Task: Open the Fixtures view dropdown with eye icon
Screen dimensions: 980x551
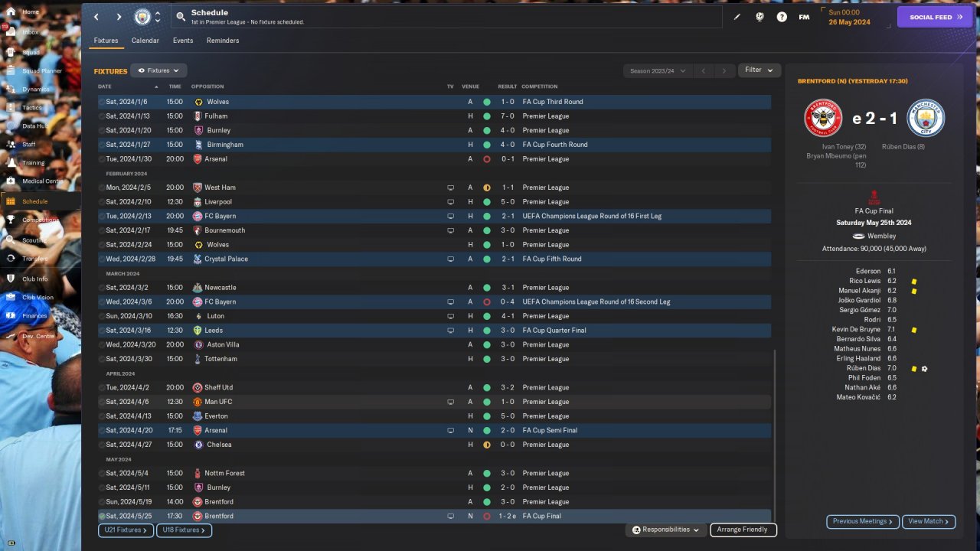Action: pyautogui.click(x=158, y=70)
